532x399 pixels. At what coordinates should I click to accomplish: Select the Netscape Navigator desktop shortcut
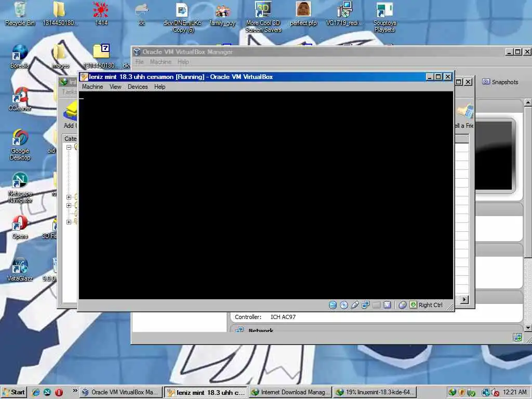click(20, 188)
